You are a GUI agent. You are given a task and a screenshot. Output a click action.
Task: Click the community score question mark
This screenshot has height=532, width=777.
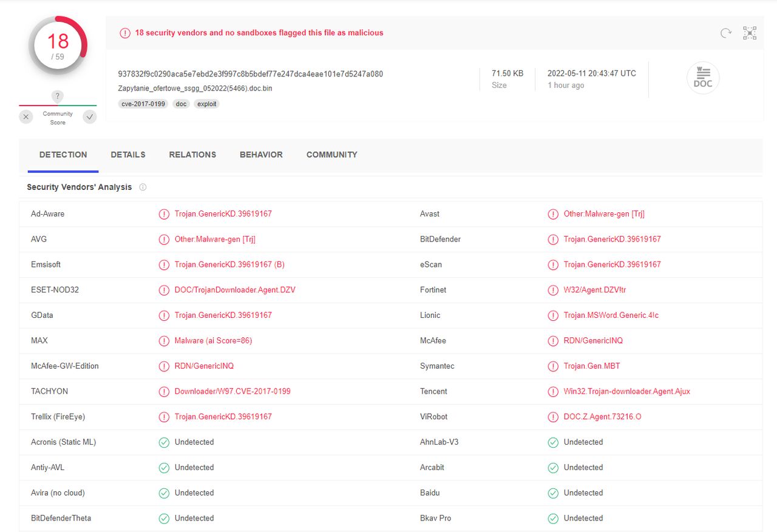[58, 96]
